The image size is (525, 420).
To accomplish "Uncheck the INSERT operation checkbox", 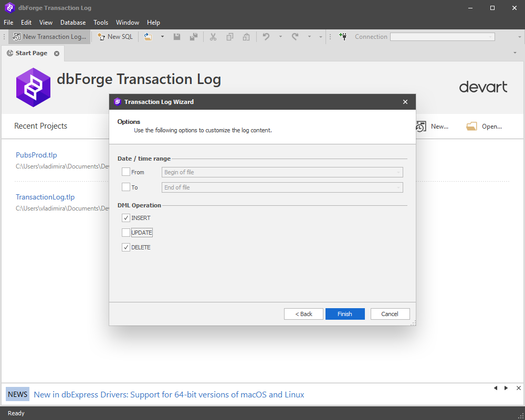I will pyautogui.click(x=126, y=218).
